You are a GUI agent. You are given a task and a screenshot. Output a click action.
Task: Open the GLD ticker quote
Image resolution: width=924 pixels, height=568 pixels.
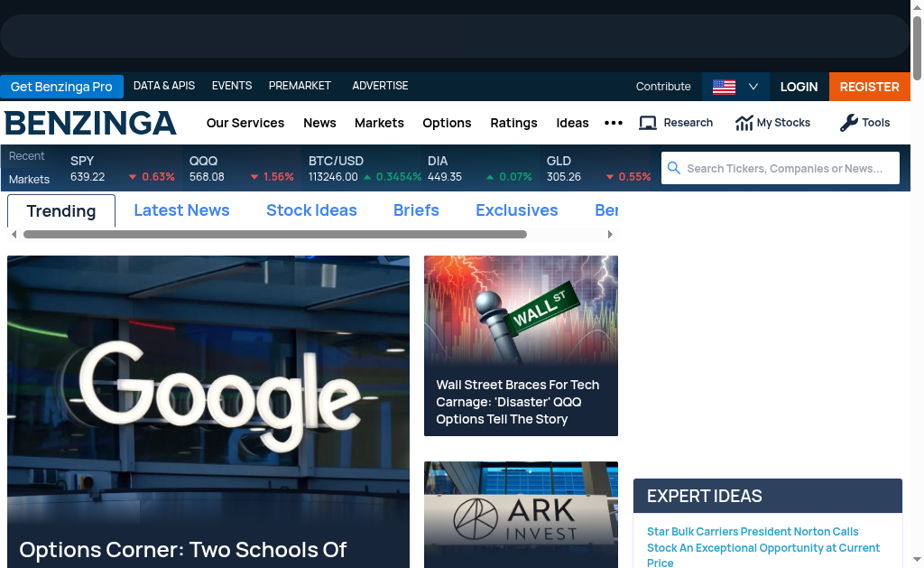tap(598, 169)
